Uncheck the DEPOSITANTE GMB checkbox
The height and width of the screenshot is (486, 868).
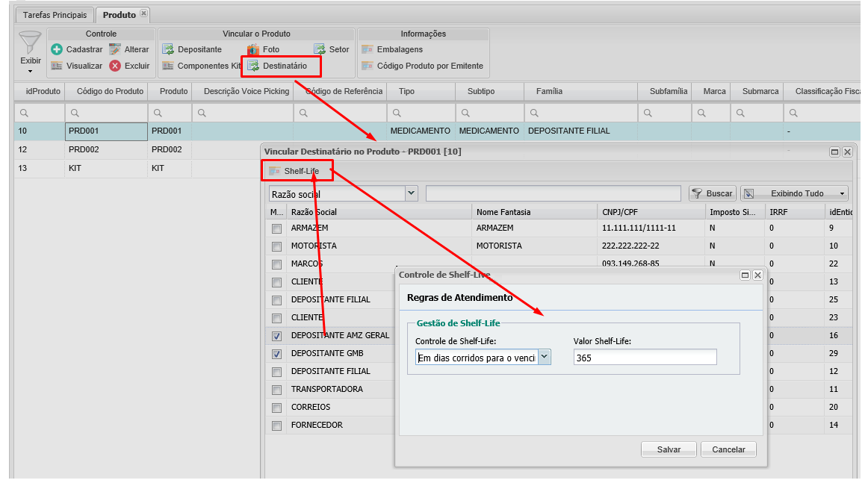click(277, 355)
